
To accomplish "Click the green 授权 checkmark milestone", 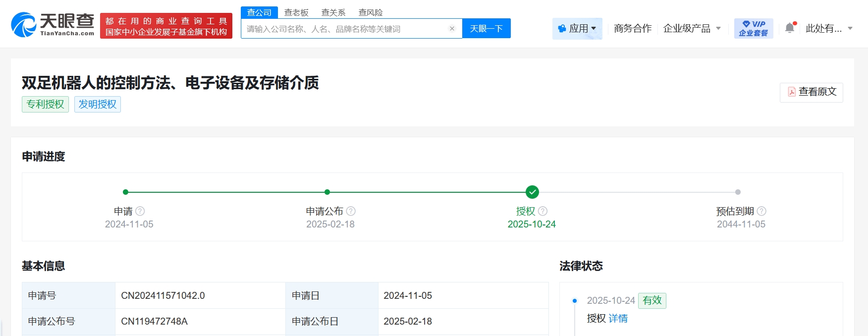I will [532, 192].
